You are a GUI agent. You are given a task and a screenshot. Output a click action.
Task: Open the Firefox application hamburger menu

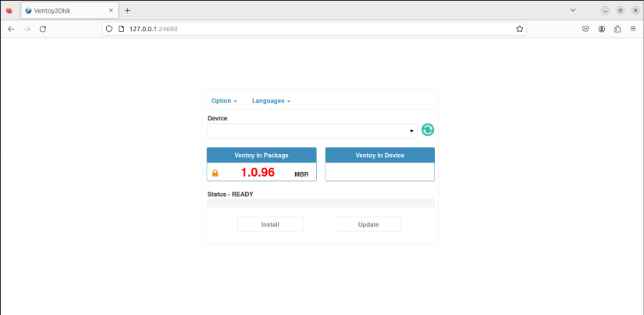coord(633,29)
